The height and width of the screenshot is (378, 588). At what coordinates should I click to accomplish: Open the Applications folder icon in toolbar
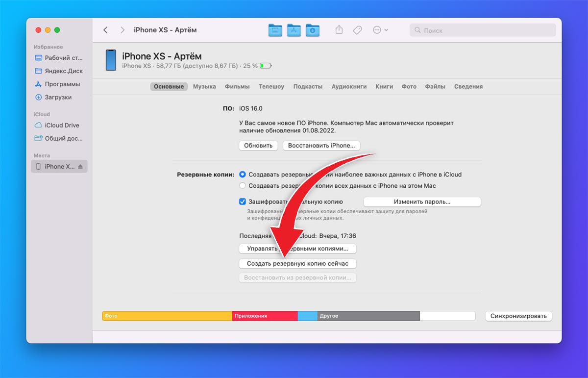[294, 30]
